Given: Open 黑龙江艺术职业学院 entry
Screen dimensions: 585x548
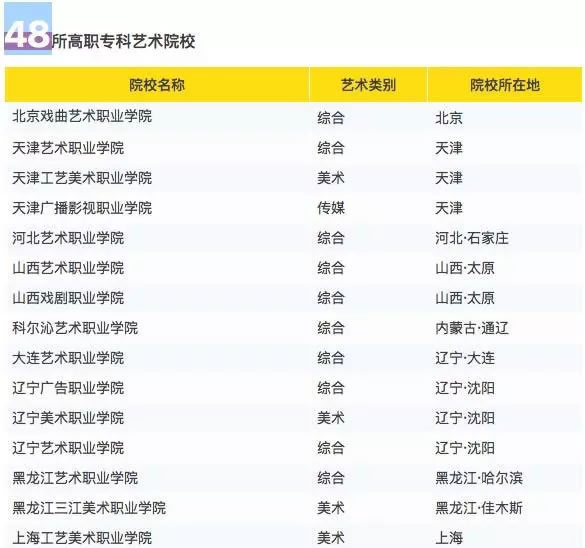Looking at the screenshot, I should click(x=75, y=478).
